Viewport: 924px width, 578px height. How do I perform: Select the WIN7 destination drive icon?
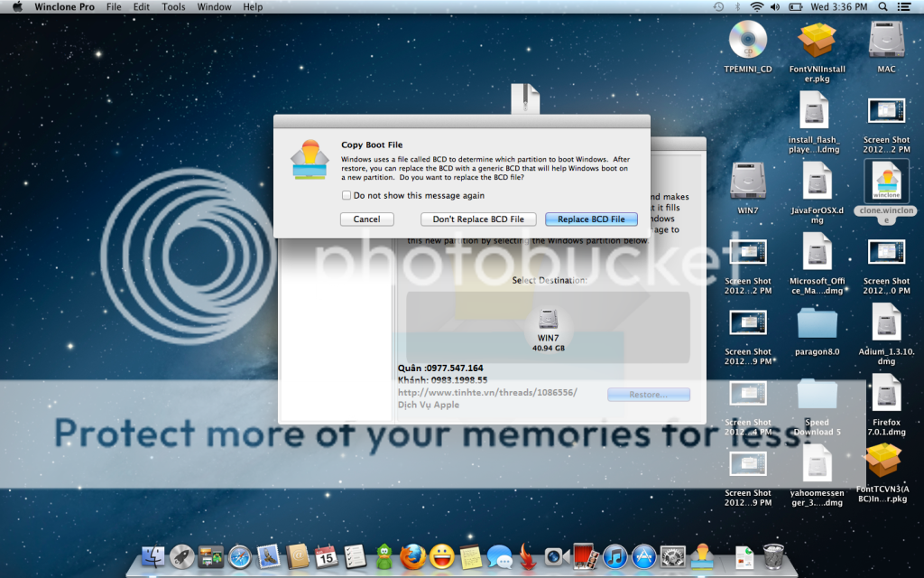548,320
